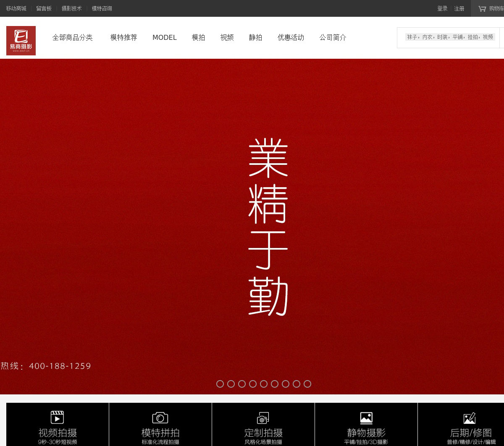Click the 注册 register link
The width and height of the screenshot is (504, 446).
pos(459,8)
